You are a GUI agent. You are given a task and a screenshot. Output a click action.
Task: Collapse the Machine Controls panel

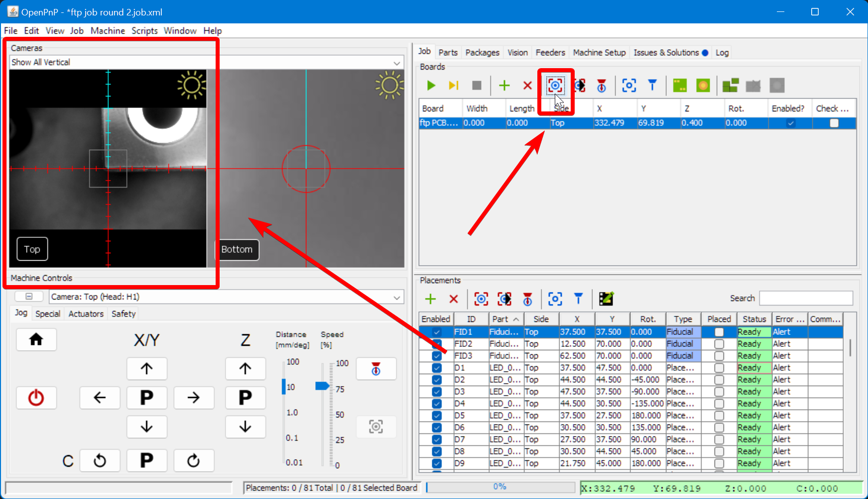pyautogui.click(x=29, y=297)
